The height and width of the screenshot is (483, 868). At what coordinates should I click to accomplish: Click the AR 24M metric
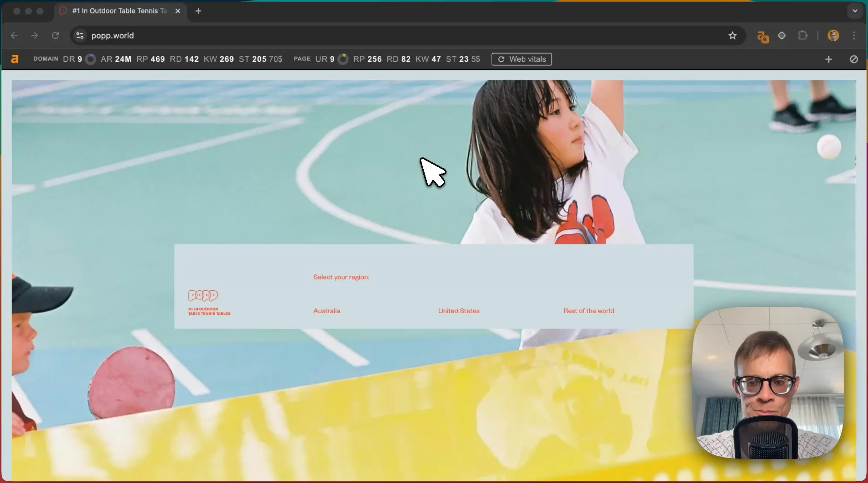tap(116, 59)
